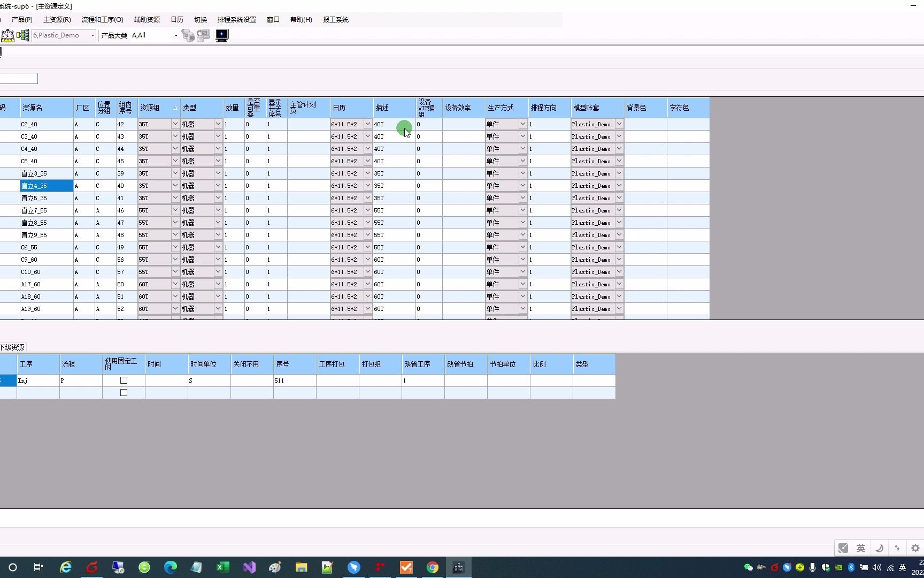Screen dimensions: 924x578
Task: Click the microphone tray icon
Action: point(813,567)
